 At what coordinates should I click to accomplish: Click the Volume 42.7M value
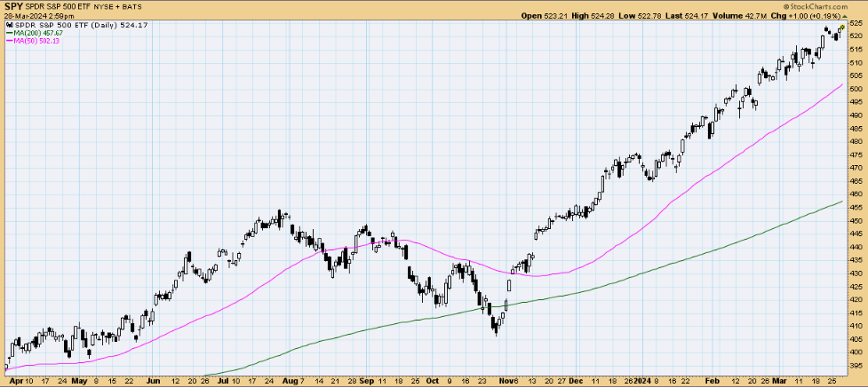click(x=740, y=16)
